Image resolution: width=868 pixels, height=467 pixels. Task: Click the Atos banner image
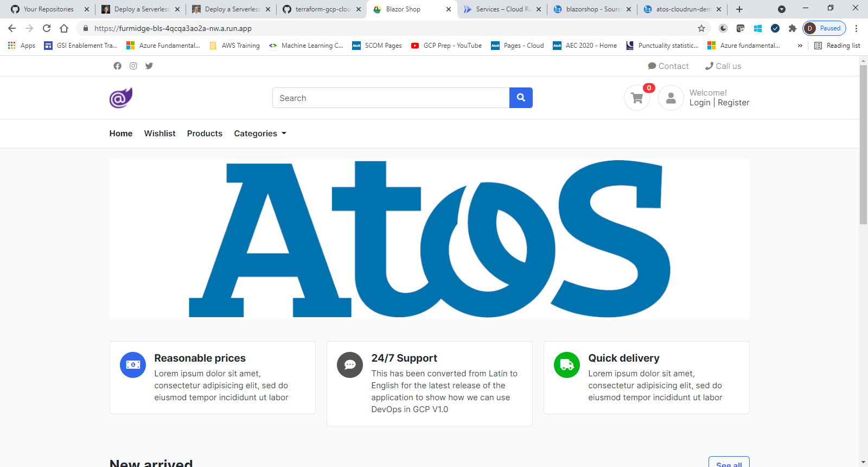429,239
